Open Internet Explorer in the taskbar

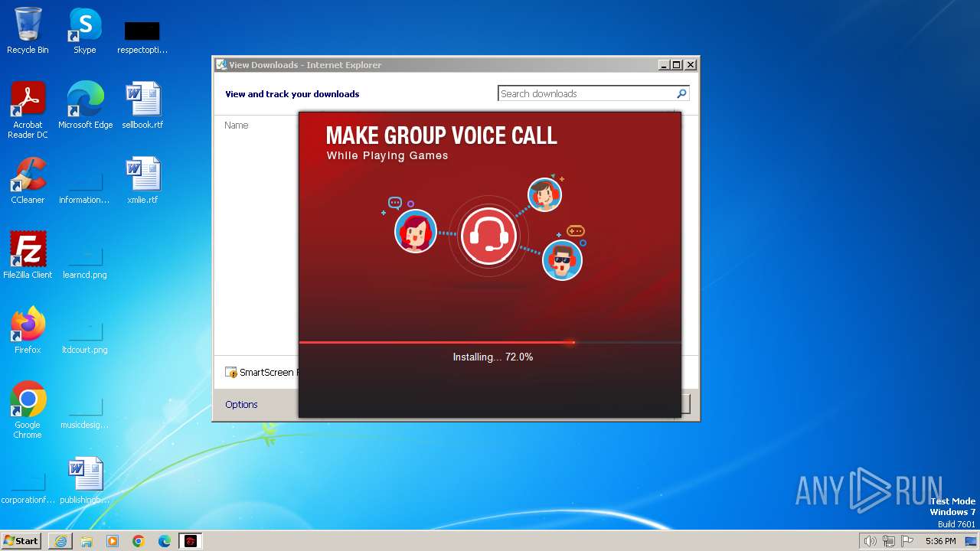[60, 541]
